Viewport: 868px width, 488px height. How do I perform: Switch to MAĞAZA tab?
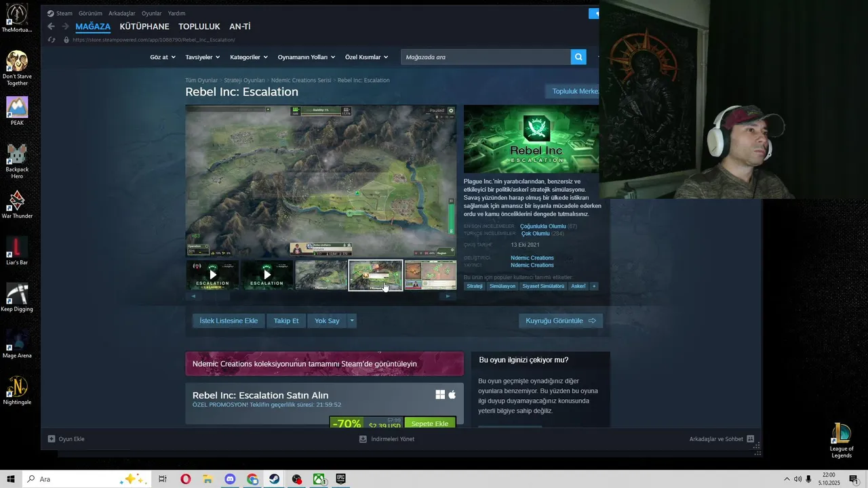pyautogui.click(x=93, y=26)
